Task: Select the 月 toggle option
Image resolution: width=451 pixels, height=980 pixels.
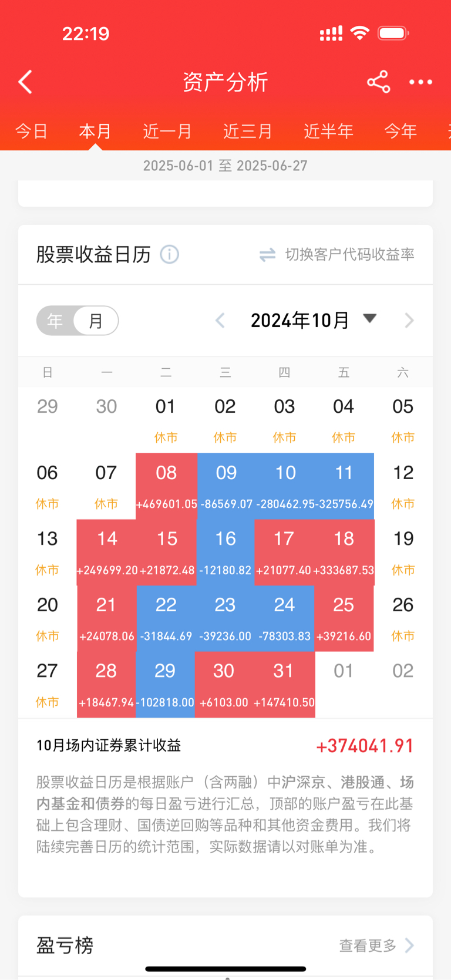Action: click(x=96, y=321)
